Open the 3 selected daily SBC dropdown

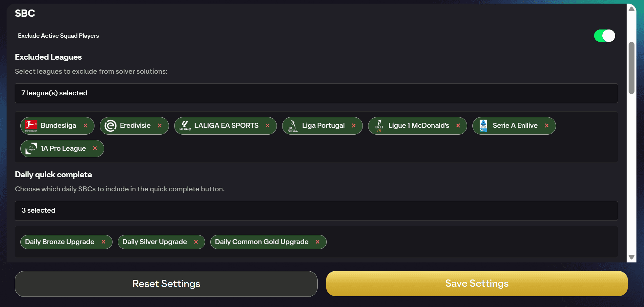[x=316, y=211]
